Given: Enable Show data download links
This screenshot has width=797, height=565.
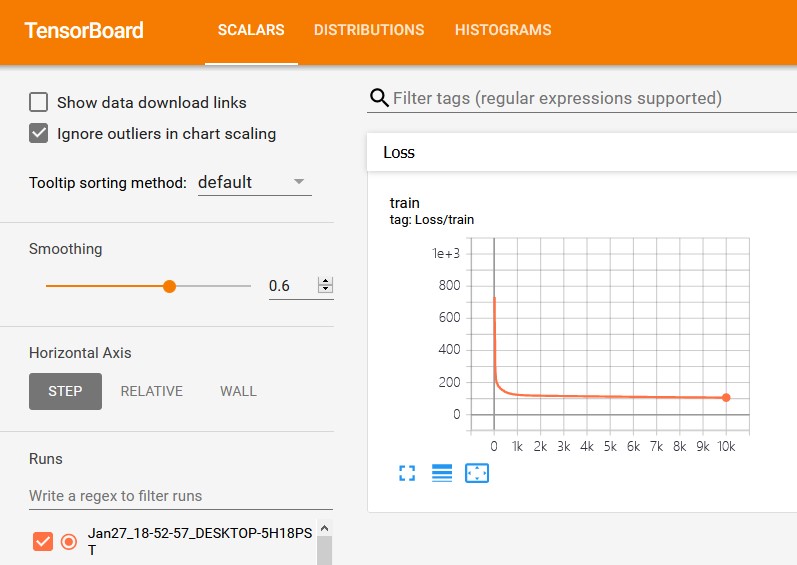Looking at the screenshot, I should pos(39,102).
